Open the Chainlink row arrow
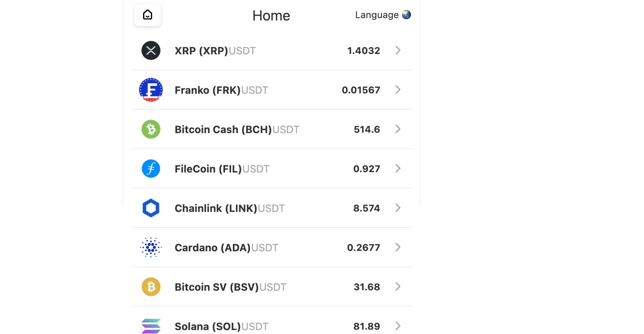Screen dimensions: 644x334 pyautogui.click(x=398, y=208)
